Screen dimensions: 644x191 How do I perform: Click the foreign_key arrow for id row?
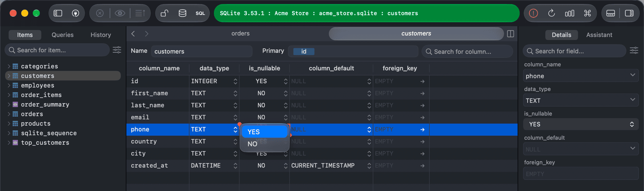click(422, 81)
